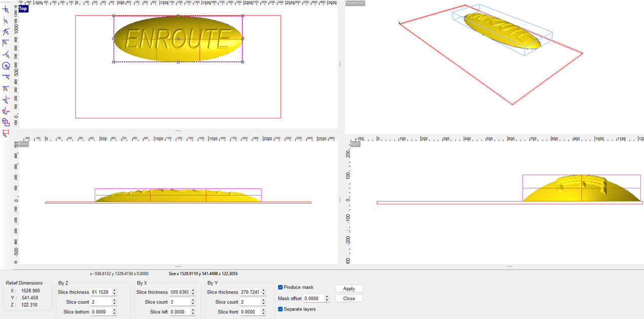Enable the circle center snap tool

click(x=6, y=66)
